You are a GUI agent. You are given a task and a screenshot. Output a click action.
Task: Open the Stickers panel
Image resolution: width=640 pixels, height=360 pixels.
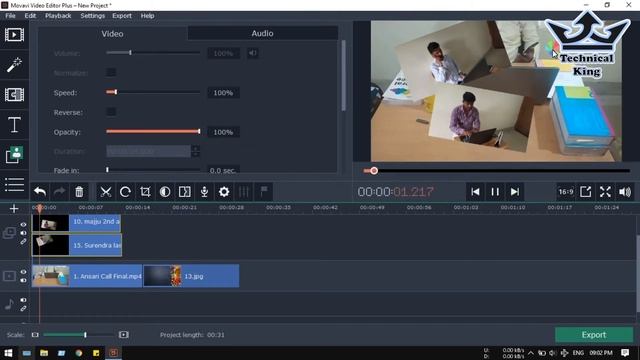(14, 154)
